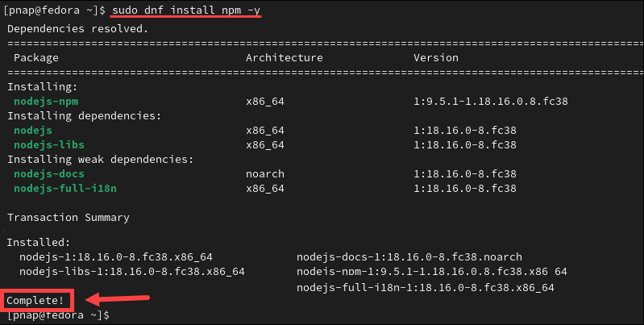Image resolution: width=644 pixels, height=325 pixels.
Task: Click the noarch architecture value
Action: pyautogui.click(x=265, y=174)
